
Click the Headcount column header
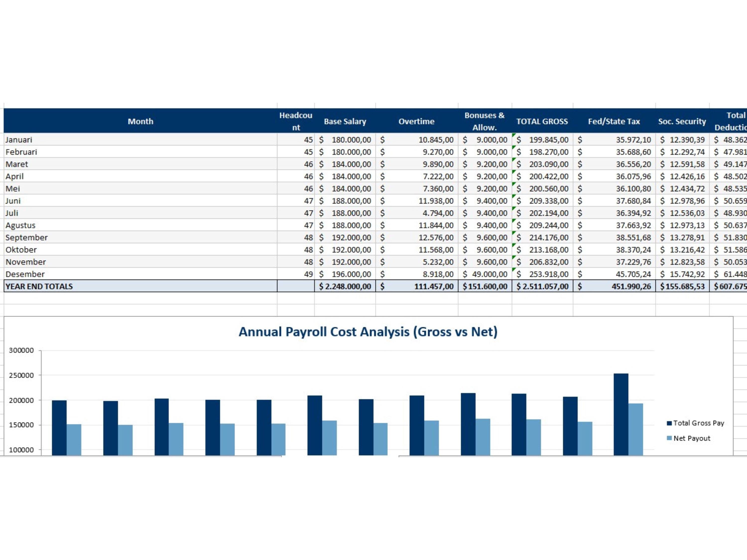pyautogui.click(x=296, y=121)
